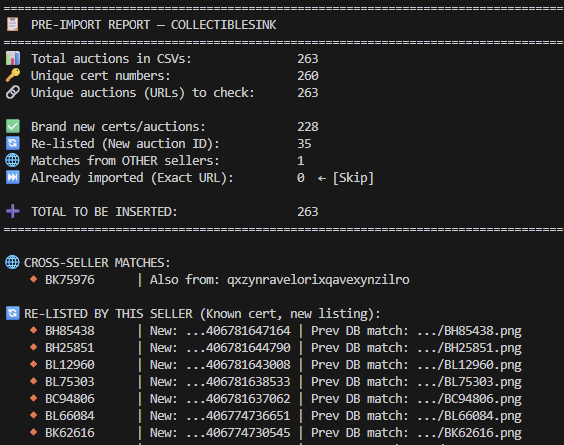
Task: Click seller name qxzynravelorixqavexynzilro
Action: click(318, 280)
